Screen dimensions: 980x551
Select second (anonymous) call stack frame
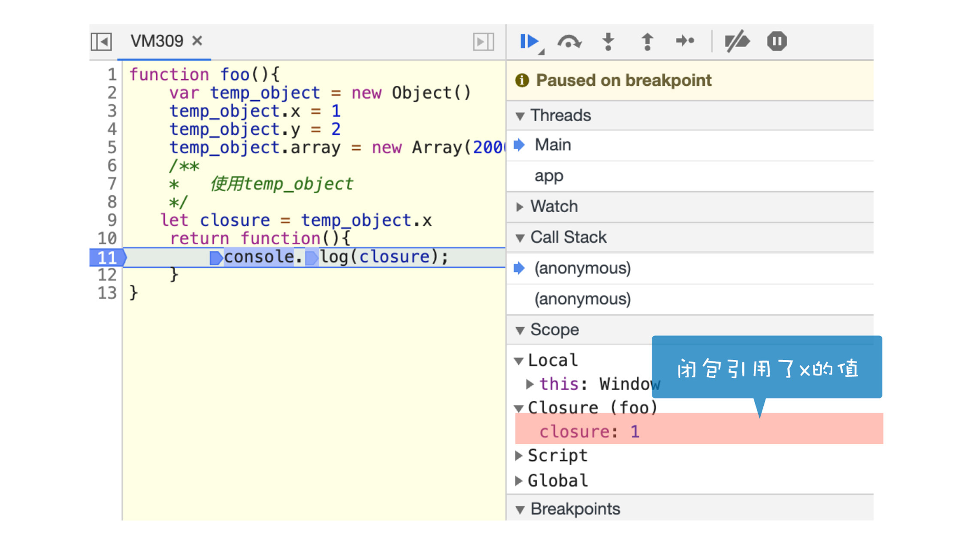[582, 299]
